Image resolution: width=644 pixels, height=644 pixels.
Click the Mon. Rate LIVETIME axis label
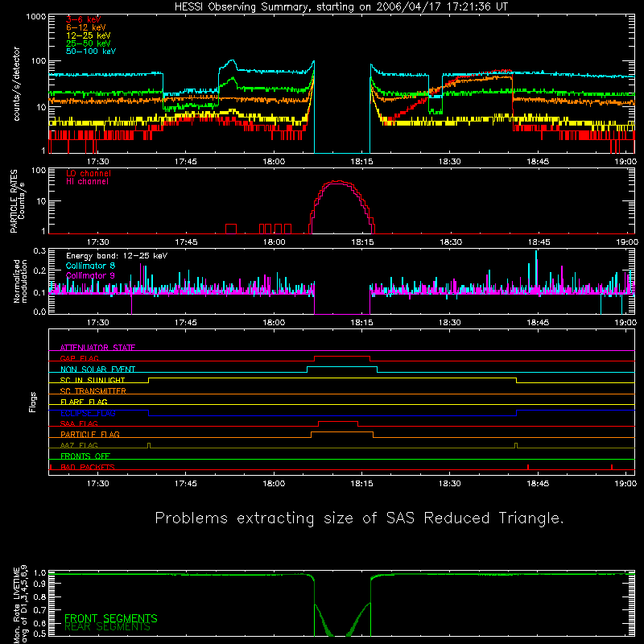[x=19, y=605]
